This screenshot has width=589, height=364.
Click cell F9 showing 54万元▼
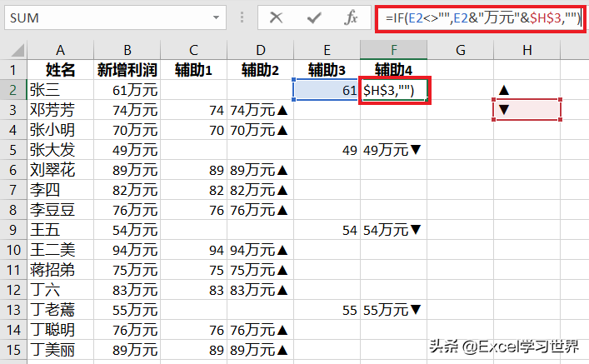point(394,230)
